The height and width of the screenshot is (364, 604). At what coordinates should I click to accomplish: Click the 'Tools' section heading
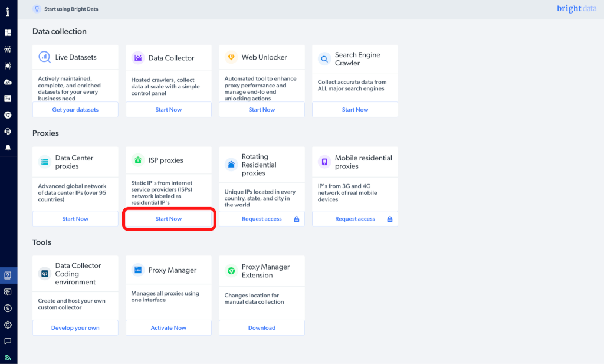point(42,242)
